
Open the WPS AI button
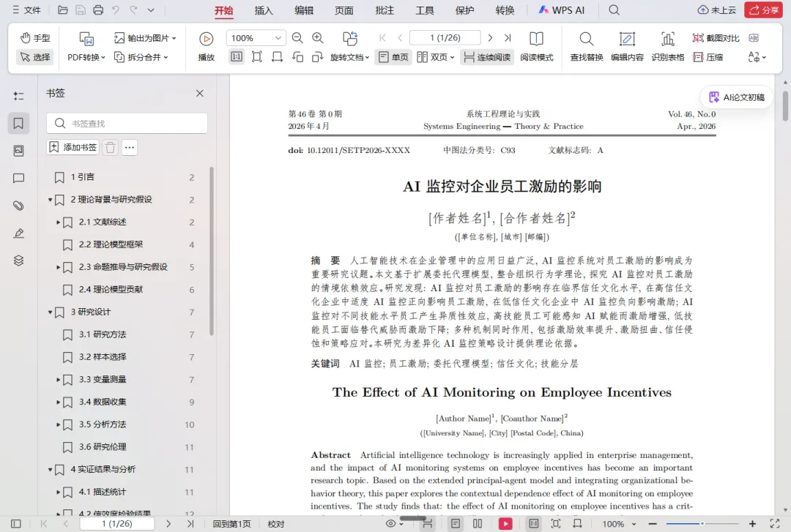[561, 10]
